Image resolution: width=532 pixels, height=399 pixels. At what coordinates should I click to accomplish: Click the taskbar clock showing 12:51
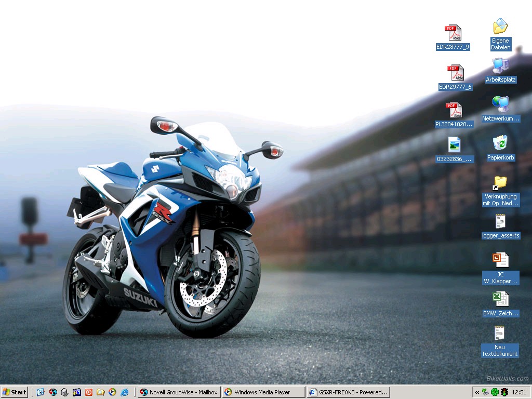[x=519, y=392]
